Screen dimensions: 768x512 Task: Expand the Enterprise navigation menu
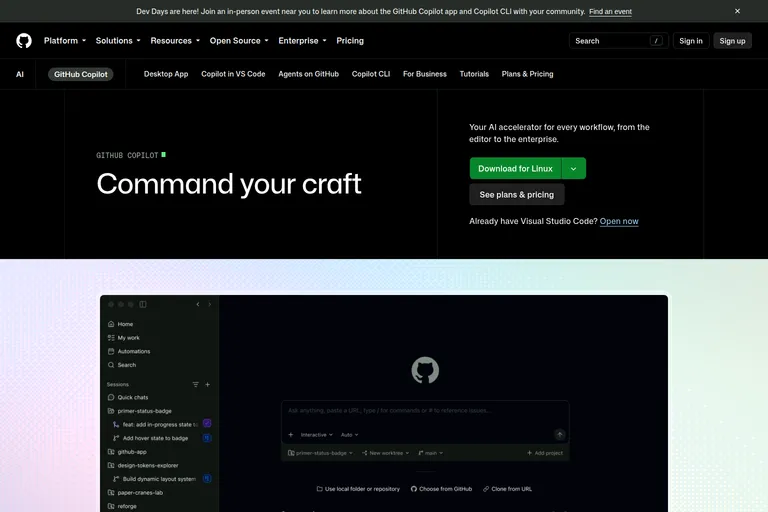[x=302, y=41]
